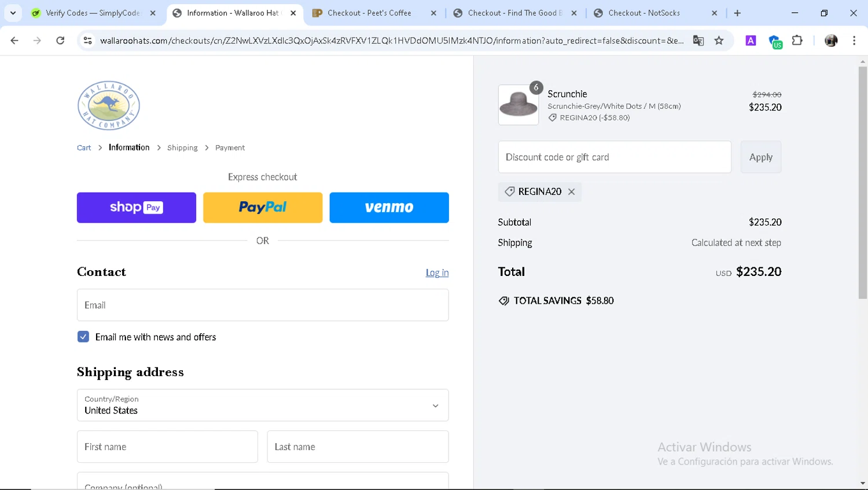Click the Total Savings tag icon
868x490 pixels.
(x=504, y=301)
